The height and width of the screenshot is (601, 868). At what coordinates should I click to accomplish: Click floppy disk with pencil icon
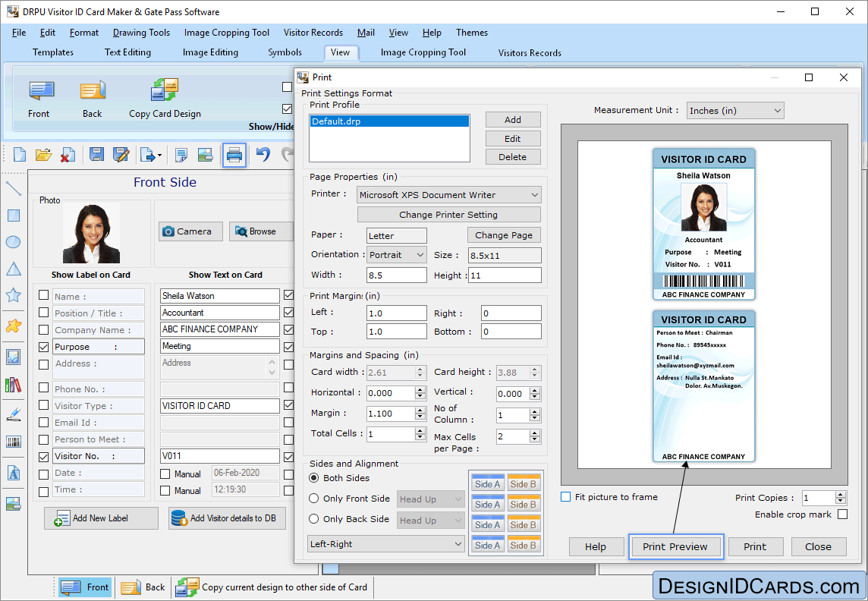pos(121,154)
